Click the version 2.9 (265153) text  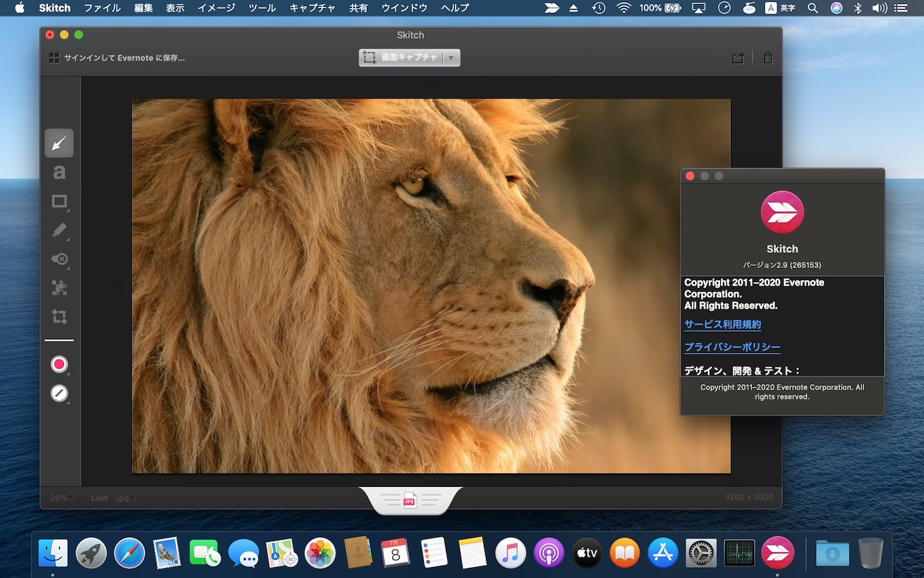click(x=783, y=265)
